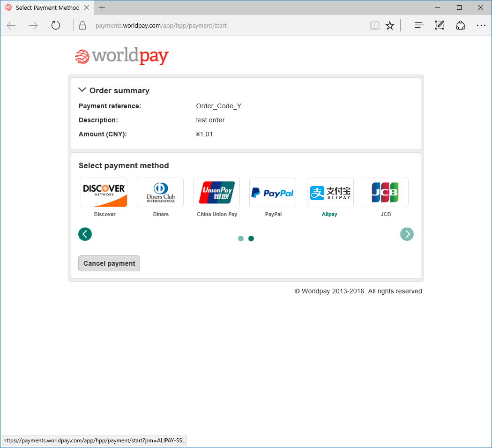
Task: Jump to first carousel page dot
Action: coord(241,239)
